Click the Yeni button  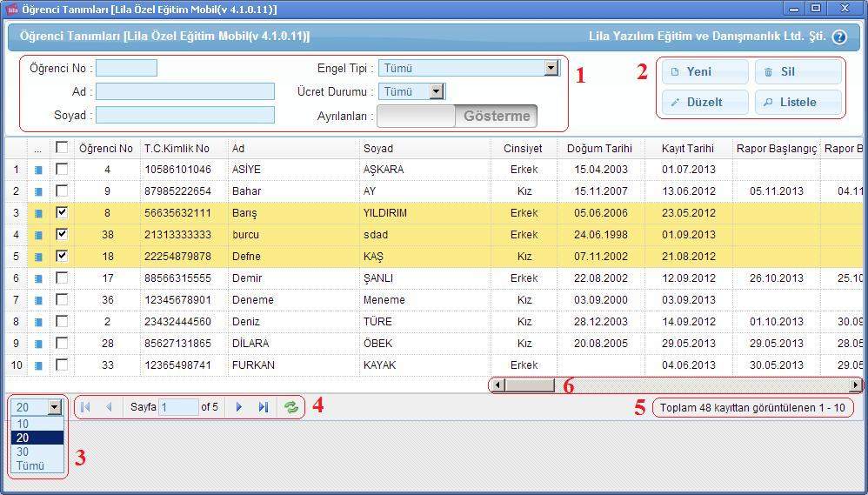[x=705, y=72]
